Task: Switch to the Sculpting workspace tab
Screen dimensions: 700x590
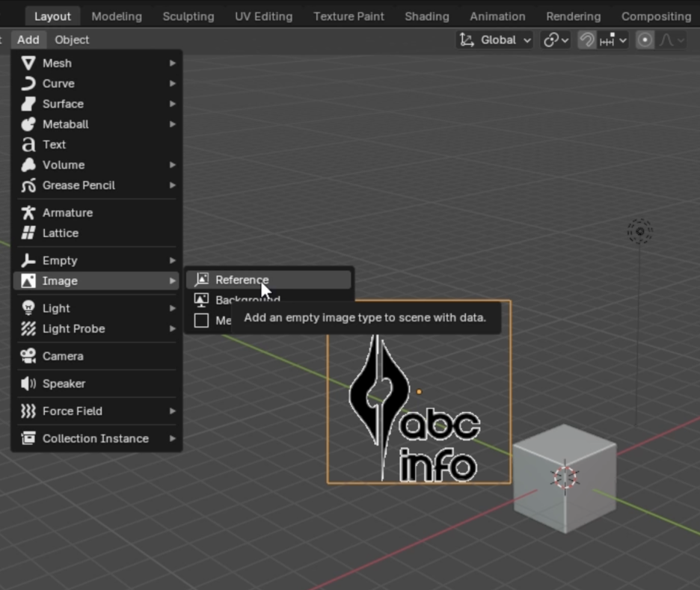Action: pos(188,16)
